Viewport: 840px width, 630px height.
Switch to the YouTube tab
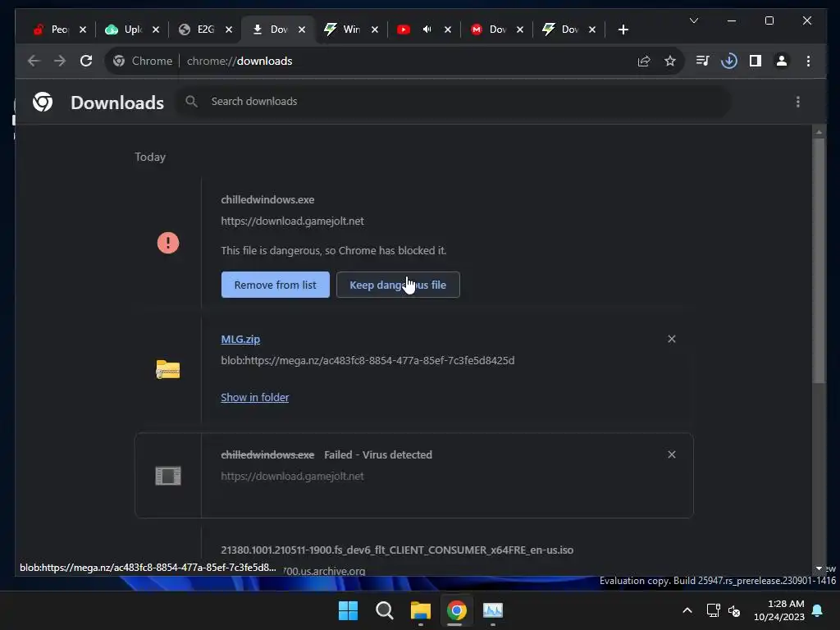(404, 30)
